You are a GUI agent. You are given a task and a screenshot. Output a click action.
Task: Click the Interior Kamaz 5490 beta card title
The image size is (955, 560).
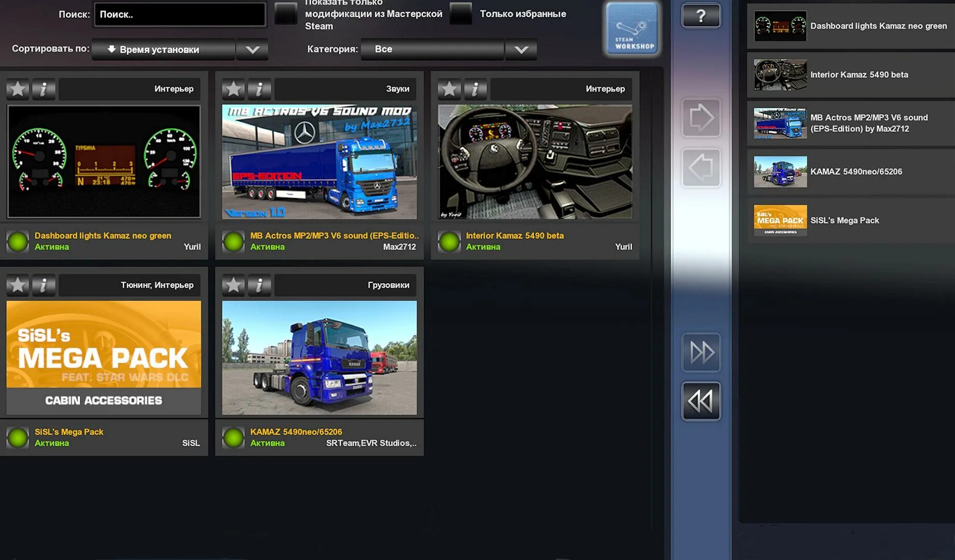point(515,235)
